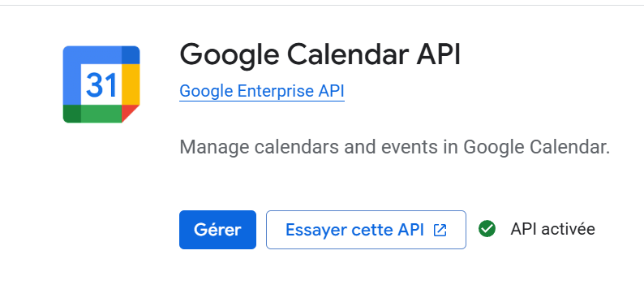Screen dimensions: 644x298
Task: Click the Google Calendar API heading
Action: coord(320,55)
